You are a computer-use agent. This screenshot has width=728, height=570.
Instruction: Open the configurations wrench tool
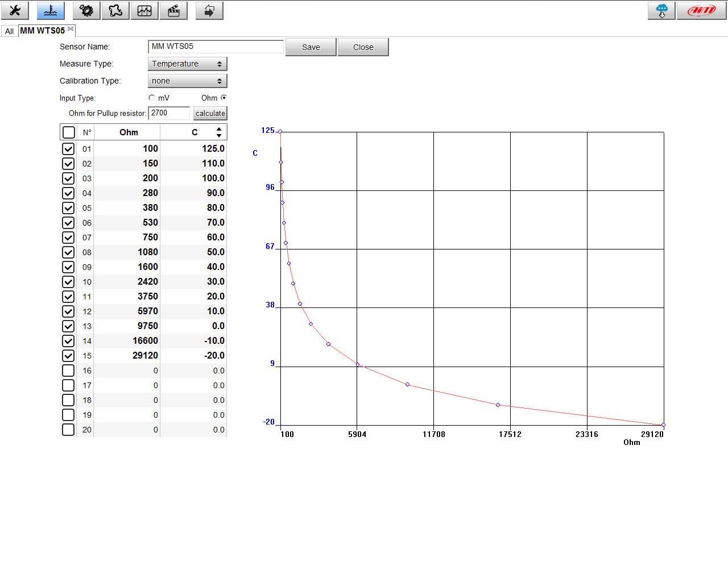click(14, 10)
